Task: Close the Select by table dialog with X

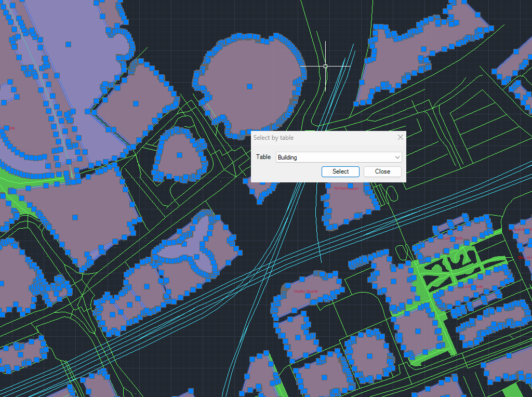Action: click(400, 138)
